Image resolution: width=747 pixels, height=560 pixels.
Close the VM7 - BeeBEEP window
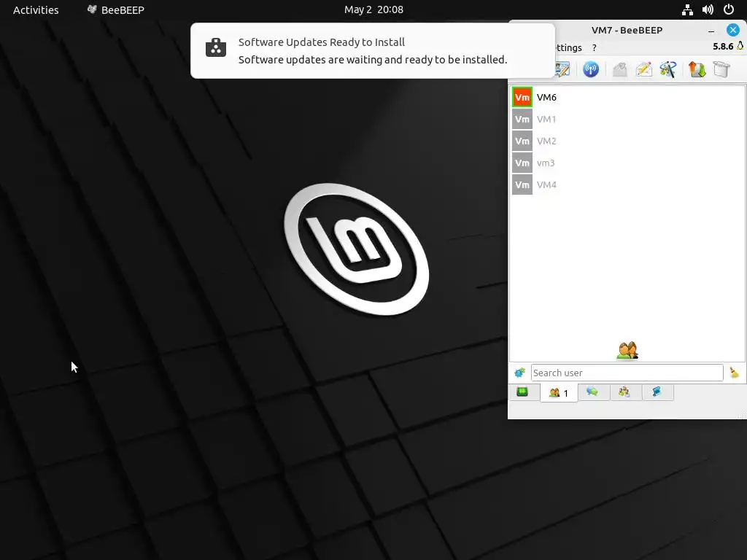point(732,30)
